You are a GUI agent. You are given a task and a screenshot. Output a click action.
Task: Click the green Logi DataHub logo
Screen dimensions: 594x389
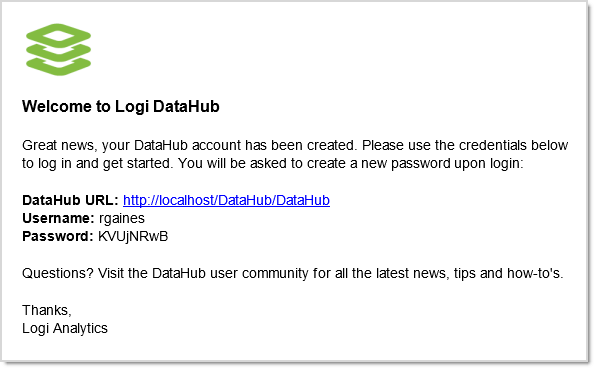[x=58, y=50]
